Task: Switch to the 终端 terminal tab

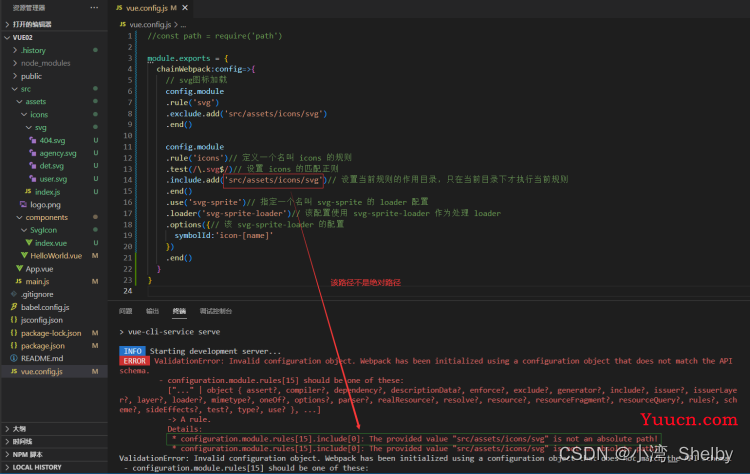Action: tap(179, 311)
